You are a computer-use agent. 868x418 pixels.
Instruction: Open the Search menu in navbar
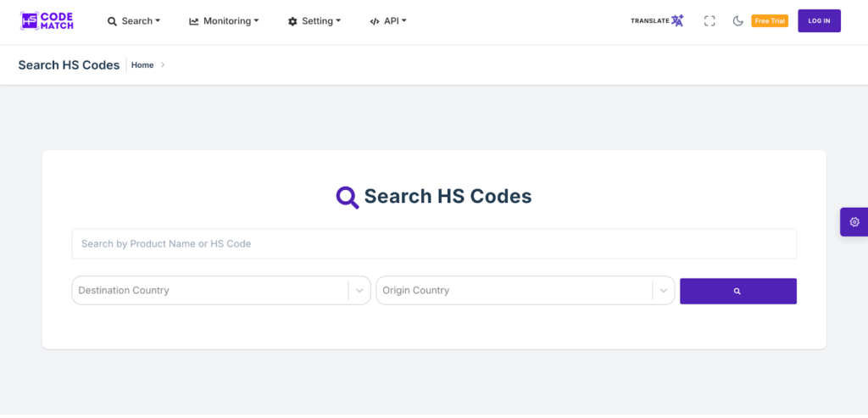133,21
